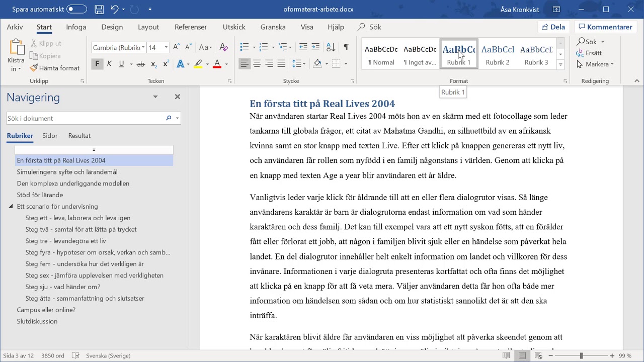Image resolution: width=644 pixels, height=362 pixels.
Task: Apply text effects with the outlined A icon
Action: tap(181, 64)
